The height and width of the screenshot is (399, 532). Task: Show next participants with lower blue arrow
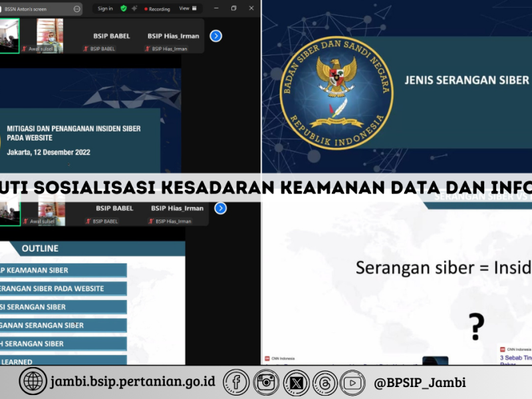(x=221, y=208)
